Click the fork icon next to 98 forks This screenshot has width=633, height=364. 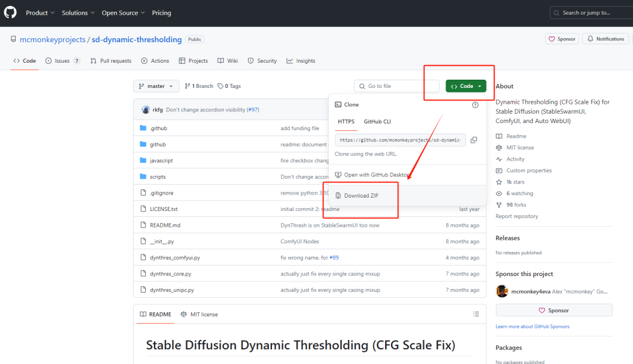(x=499, y=205)
